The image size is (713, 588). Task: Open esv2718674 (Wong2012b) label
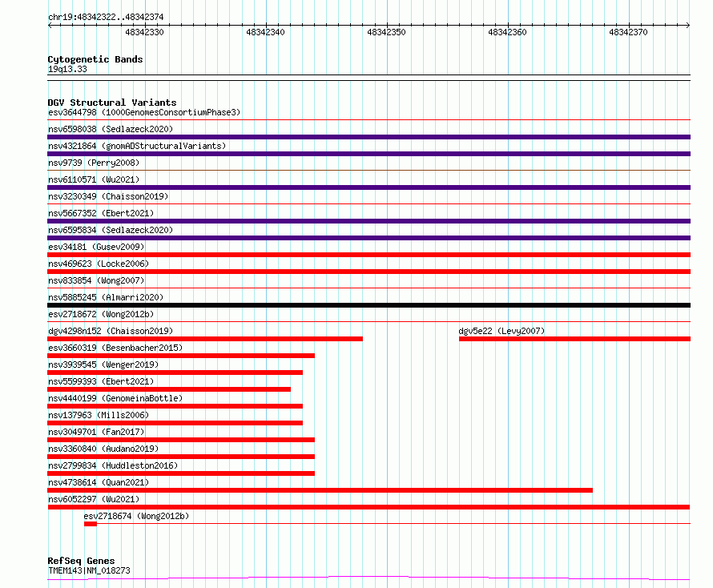pos(136,516)
